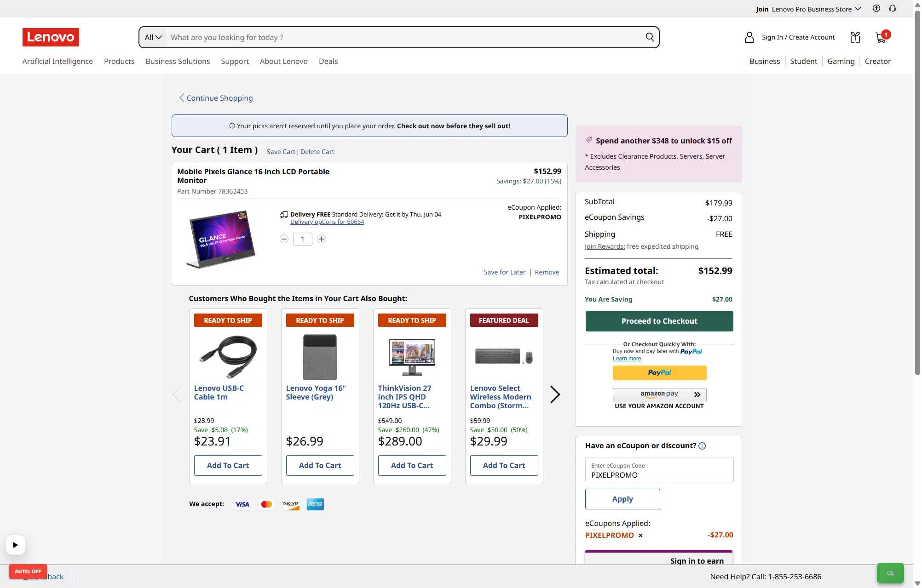Expand Lenovo Pro Business Store dropdown
This screenshot has width=922, height=588.
[816, 9]
